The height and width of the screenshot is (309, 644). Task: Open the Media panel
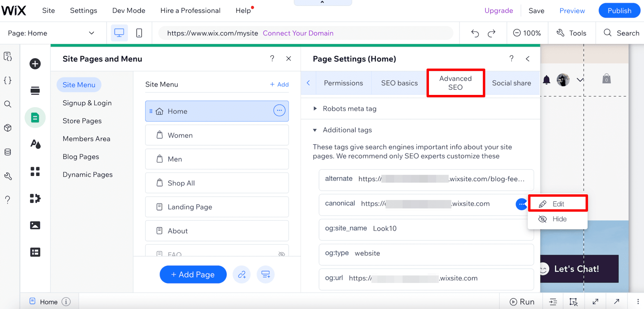35,225
